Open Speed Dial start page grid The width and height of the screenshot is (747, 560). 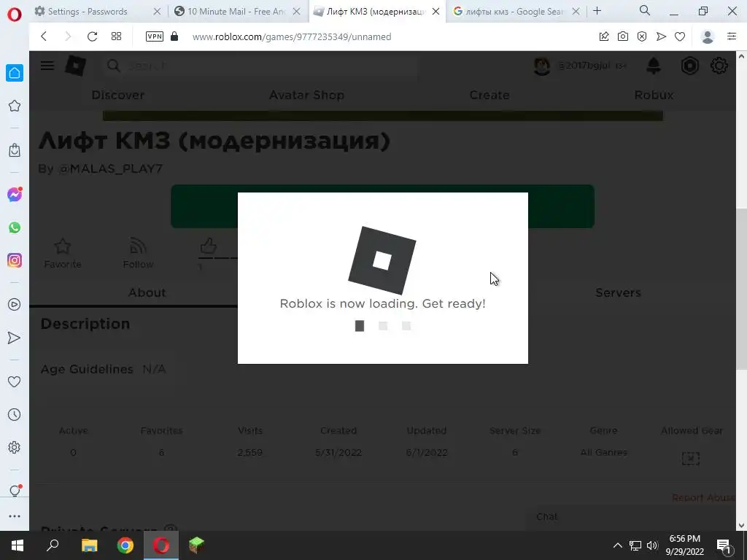(x=116, y=36)
